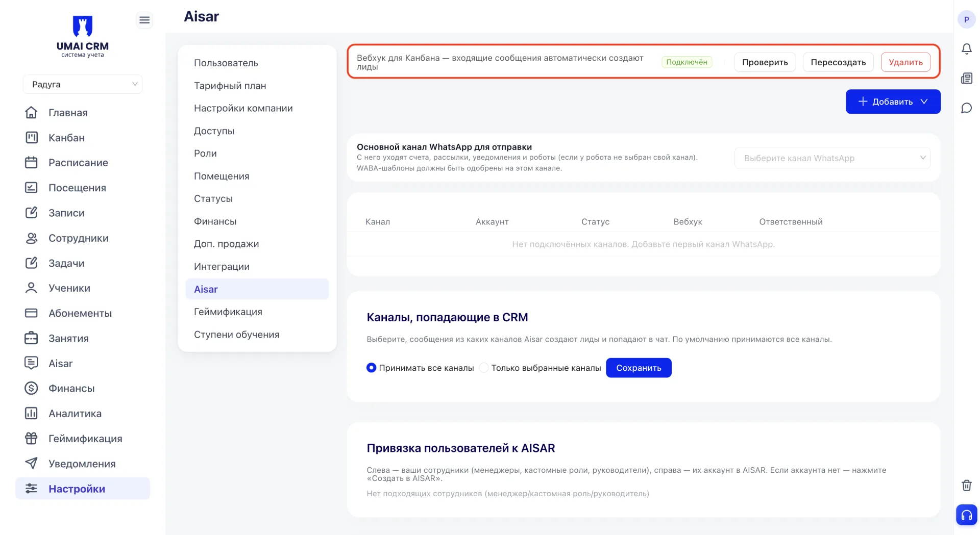This screenshot has height=535, width=980.
Task: Click the Посещения sidebar icon
Action: point(31,187)
